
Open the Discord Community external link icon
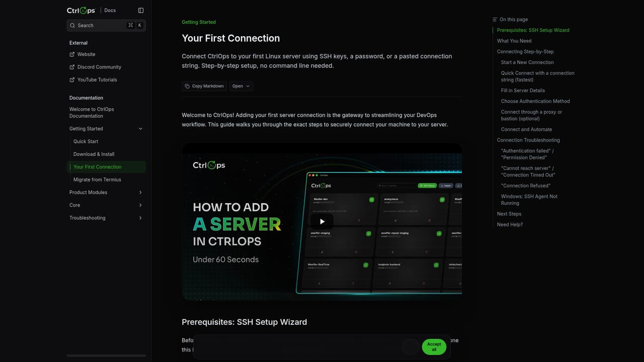click(72, 67)
